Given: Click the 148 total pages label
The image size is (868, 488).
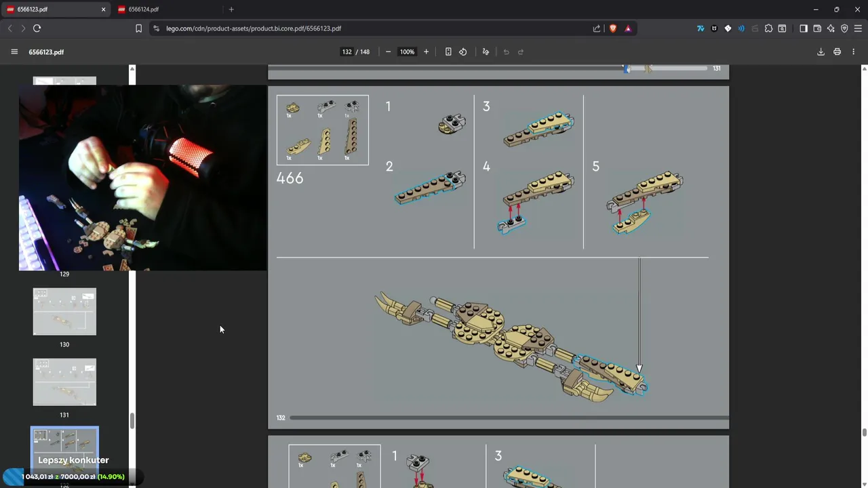Looking at the screenshot, I should pos(365,52).
